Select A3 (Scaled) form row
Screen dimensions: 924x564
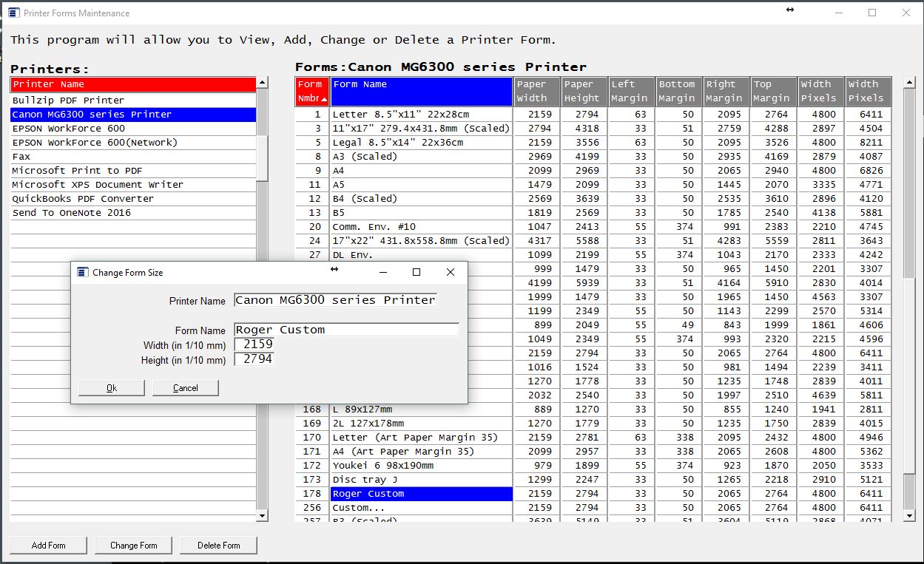(x=422, y=157)
